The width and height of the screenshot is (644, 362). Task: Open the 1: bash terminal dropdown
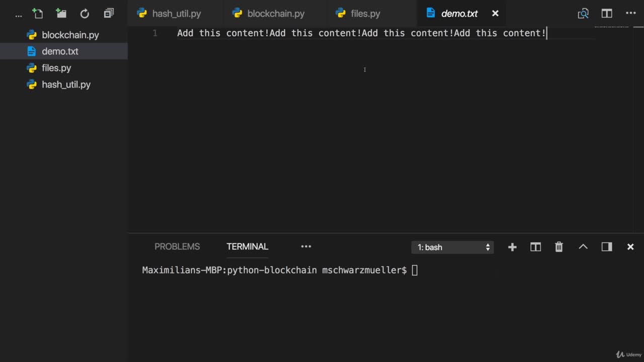click(x=452, y=247)
